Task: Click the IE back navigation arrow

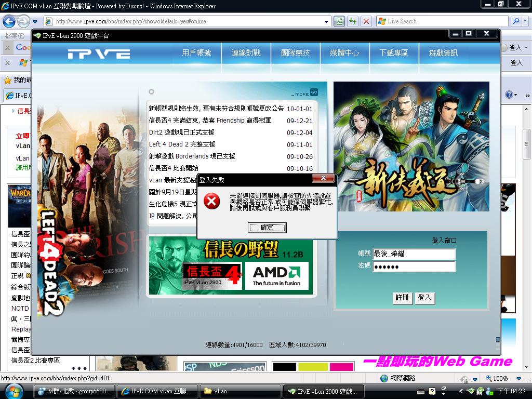Action: [9, 22]
